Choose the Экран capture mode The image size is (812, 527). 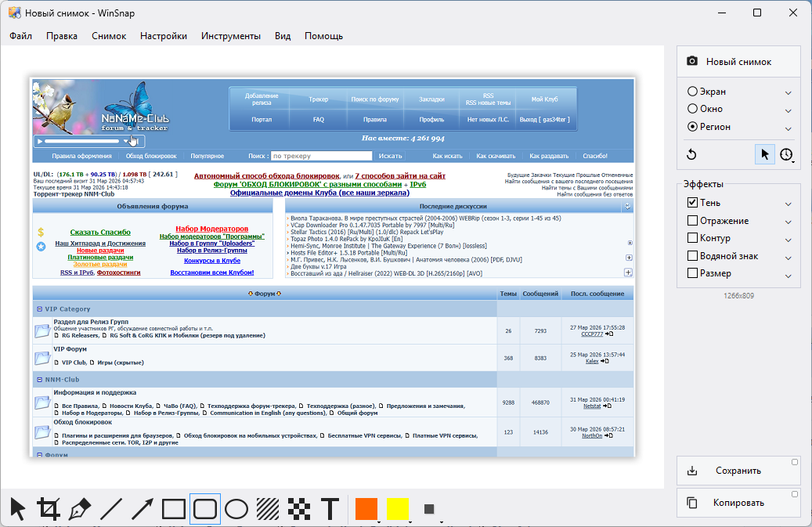tap(692, 92)
